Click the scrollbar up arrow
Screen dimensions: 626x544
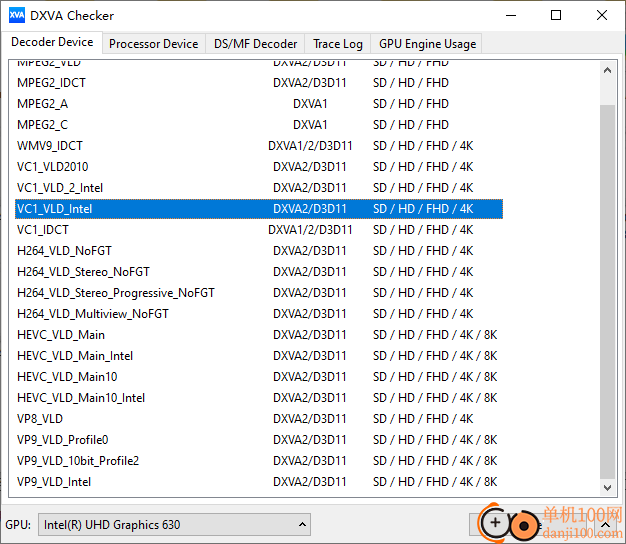point(607,70)
